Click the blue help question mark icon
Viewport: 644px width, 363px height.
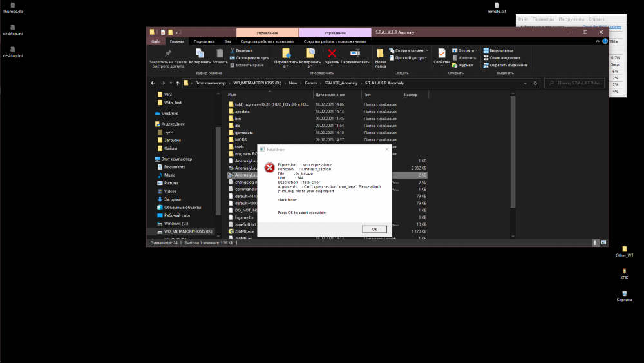click(605, 41)
